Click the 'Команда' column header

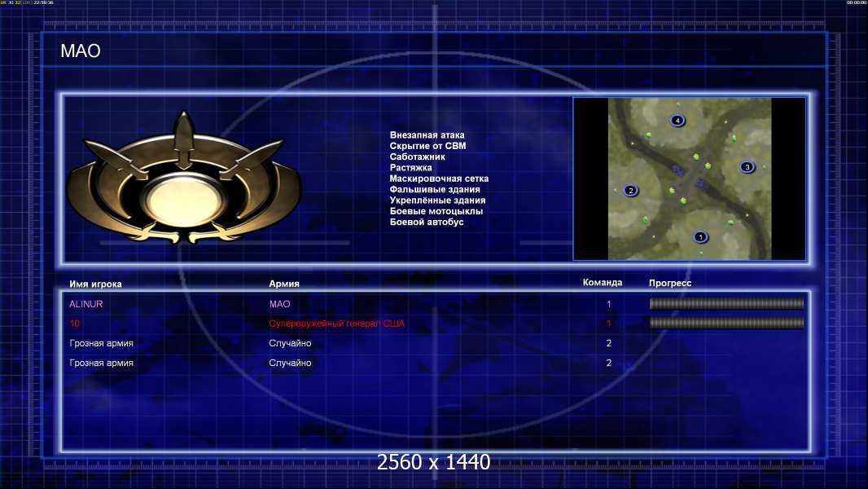603,283
